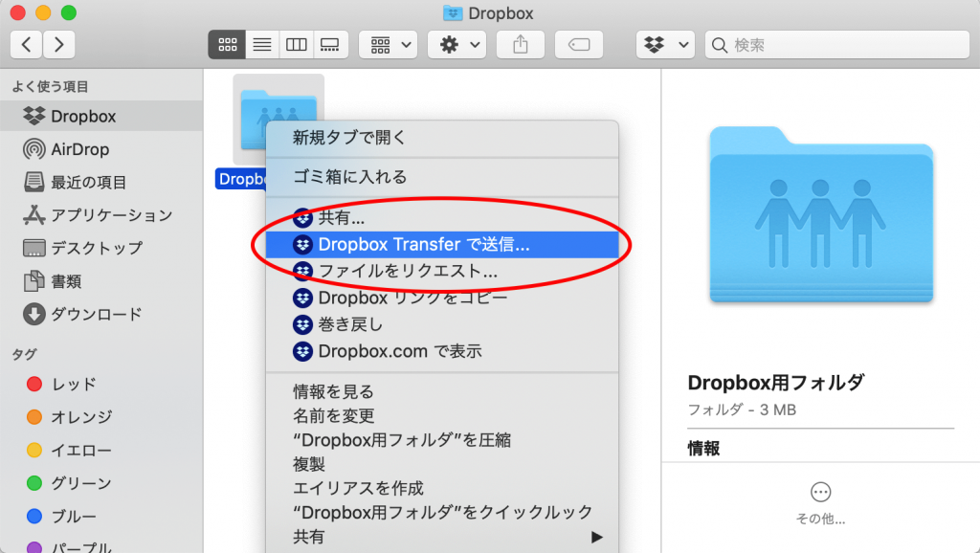Click the large folder preview image
Screen dimensions: 980x553
820,215
